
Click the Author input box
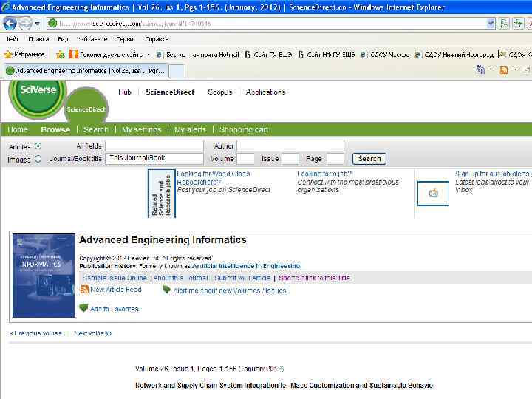[290, 146]
